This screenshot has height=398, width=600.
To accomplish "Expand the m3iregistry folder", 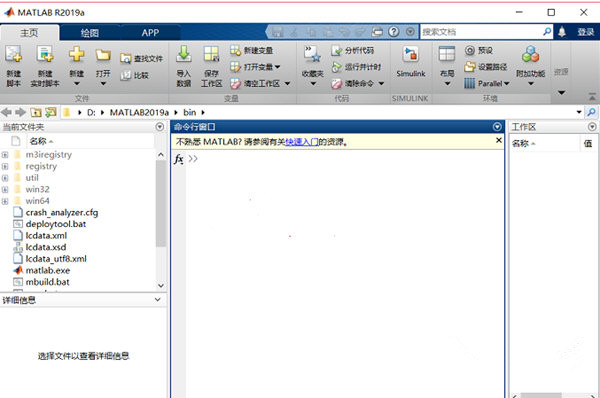I will 5,155.
